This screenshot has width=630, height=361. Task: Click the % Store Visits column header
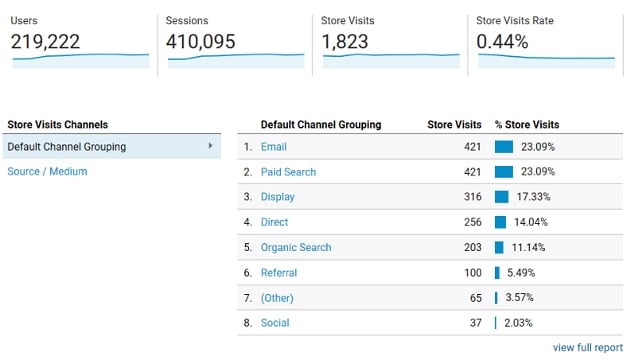(x=527, y=125)
